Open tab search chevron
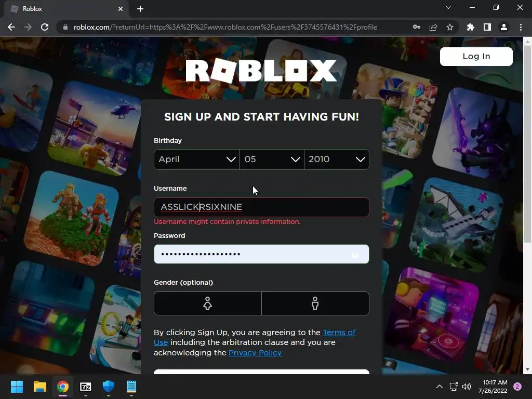This screenshot has width=532, height=399. point(448,7)
